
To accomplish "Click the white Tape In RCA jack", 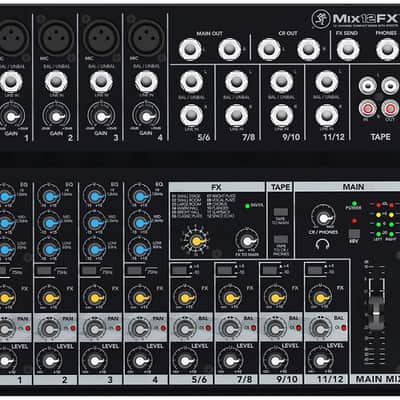I will [368, 85].
